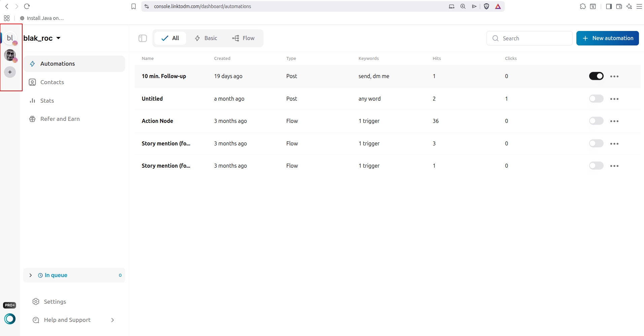Switch to the Flow tab
Viewport: 644px width, 336px height.
click(243, 38)
